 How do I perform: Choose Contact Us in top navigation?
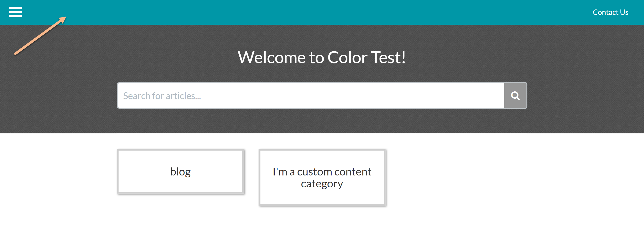[610, 12]
